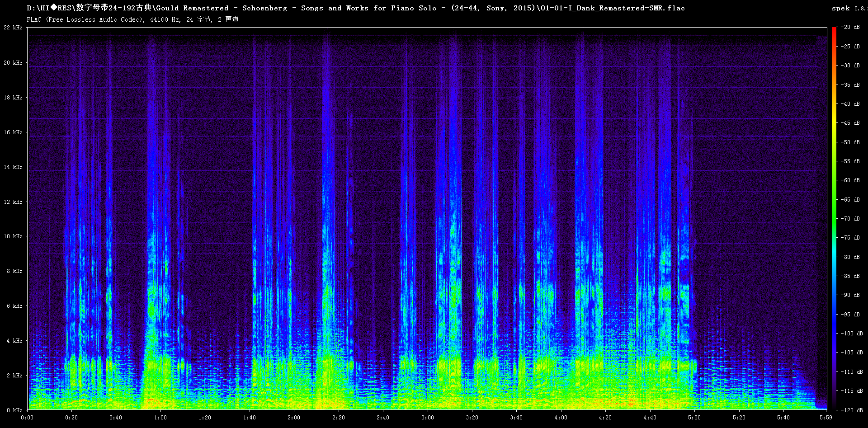Click the 1:00 time axis marker
The width and height of the screenshot is (868, 428).
pos(160,418)
